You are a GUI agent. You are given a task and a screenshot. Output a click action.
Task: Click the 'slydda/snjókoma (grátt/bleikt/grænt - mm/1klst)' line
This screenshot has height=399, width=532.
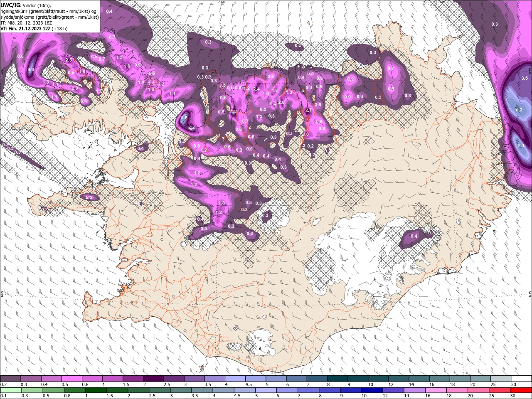[x=49, y=17]
